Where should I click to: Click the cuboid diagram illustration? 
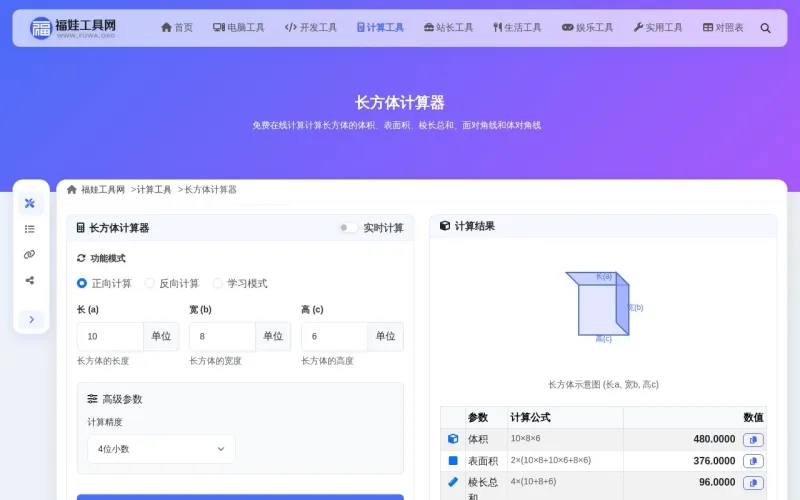click(603, 306)
